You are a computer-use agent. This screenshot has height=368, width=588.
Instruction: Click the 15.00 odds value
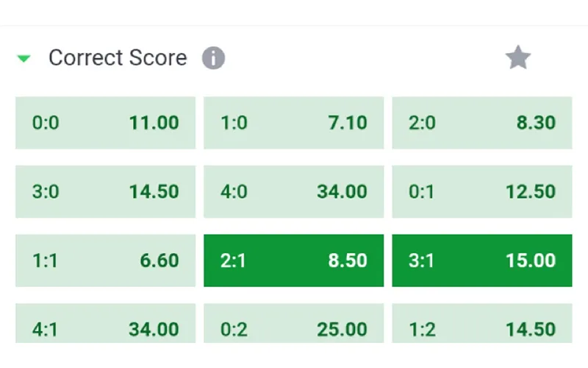(x=531, y=261)
